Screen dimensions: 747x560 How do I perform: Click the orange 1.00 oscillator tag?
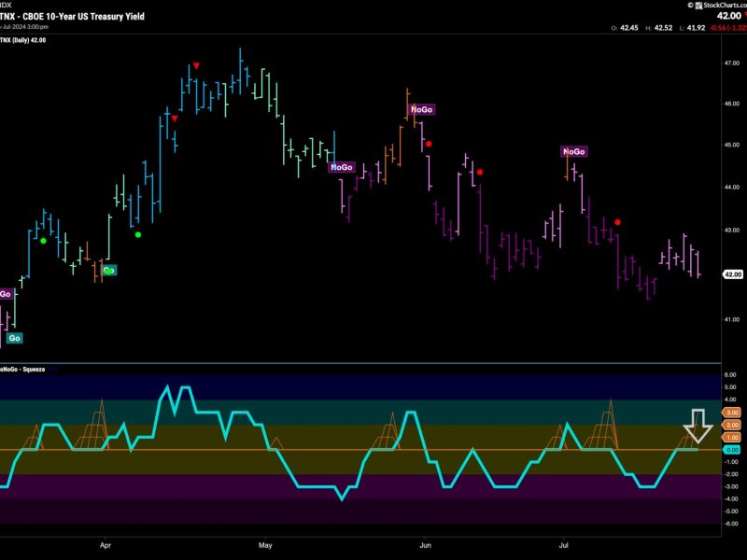(732, 437)
